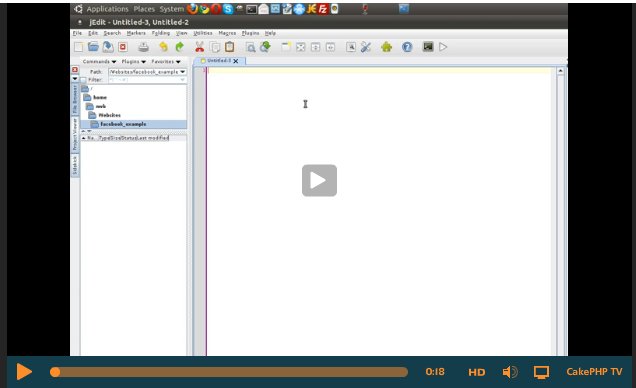The width and height of the screenshot is (636, 388).
Task: Click the Buffer Options toolbar icon
Action: click(x=351, y=47)
